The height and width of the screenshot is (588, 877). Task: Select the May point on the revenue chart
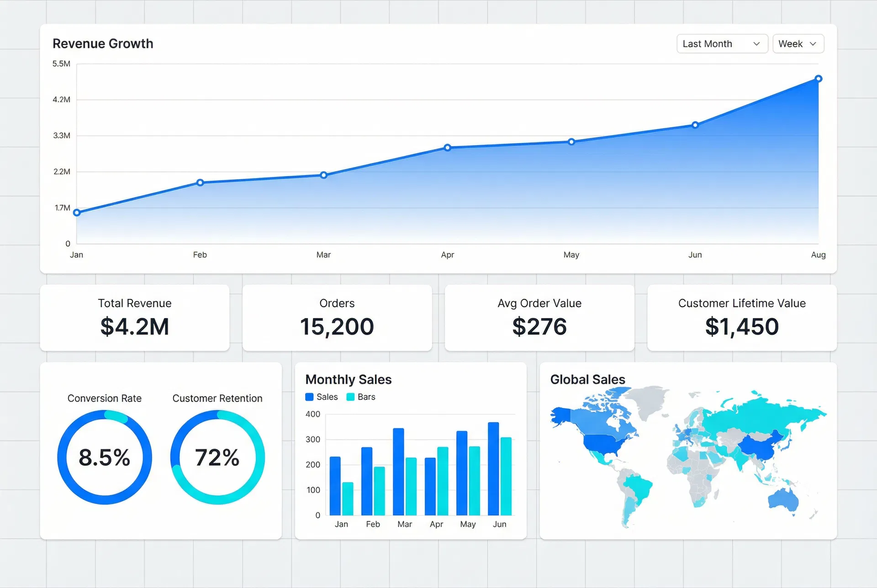click(571, 142)
